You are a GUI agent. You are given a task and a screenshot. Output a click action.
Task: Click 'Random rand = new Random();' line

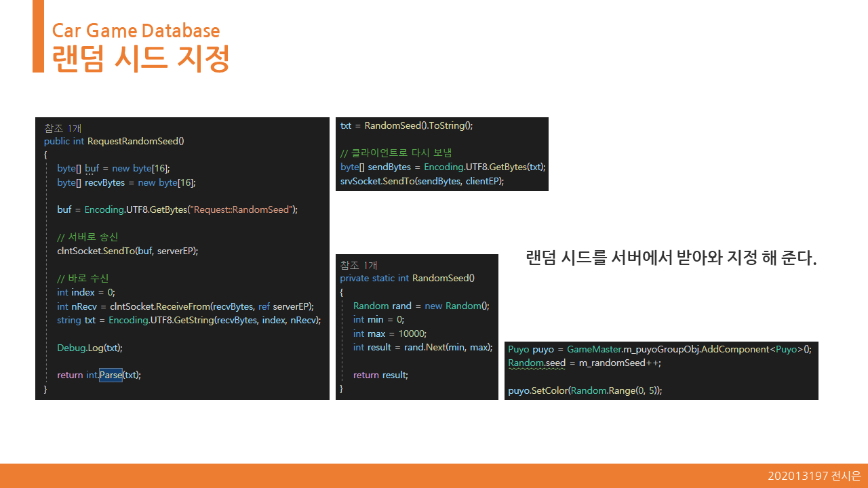click(x=421, y=306)
